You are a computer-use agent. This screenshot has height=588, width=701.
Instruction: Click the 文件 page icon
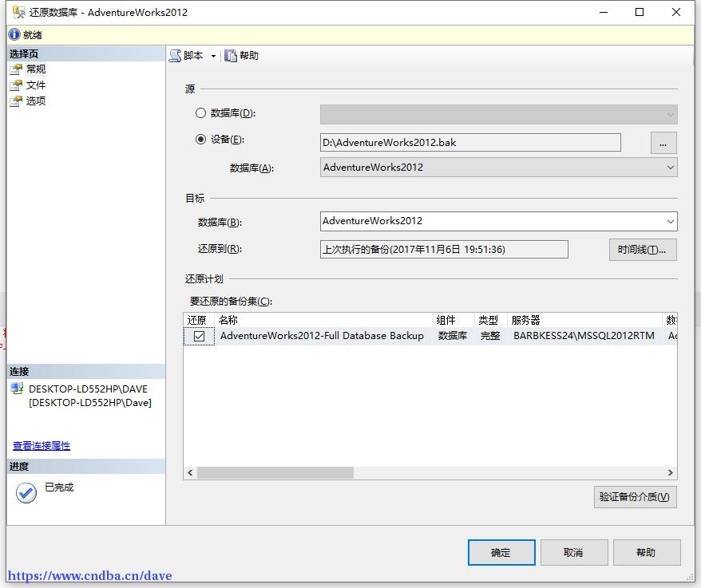[16, 85]
